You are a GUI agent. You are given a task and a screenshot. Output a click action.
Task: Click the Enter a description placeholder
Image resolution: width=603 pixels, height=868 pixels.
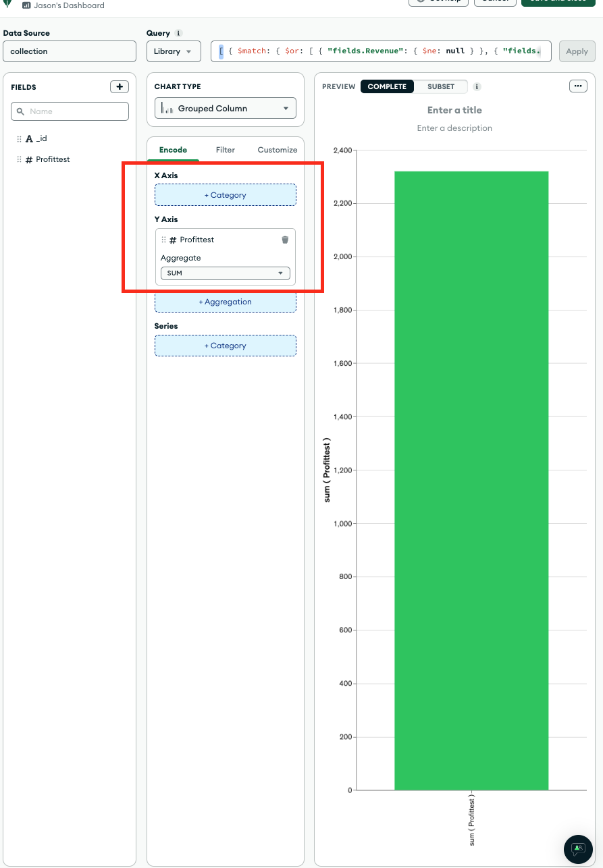454,128
